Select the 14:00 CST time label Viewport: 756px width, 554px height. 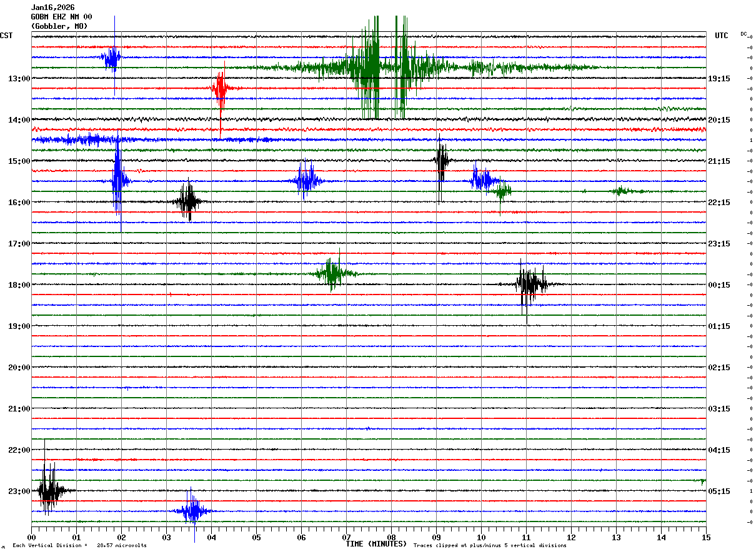click(19, 120)
